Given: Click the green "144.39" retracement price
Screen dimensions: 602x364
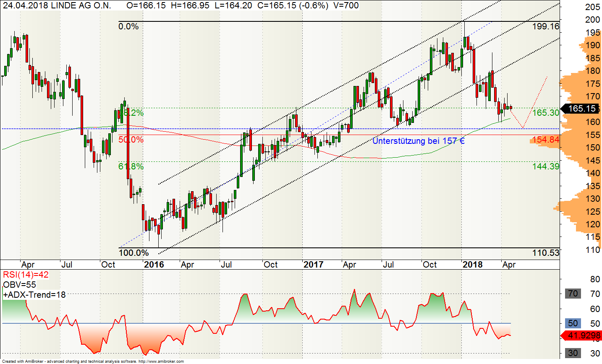Looking at the screenshot, I should click(546, 166).
